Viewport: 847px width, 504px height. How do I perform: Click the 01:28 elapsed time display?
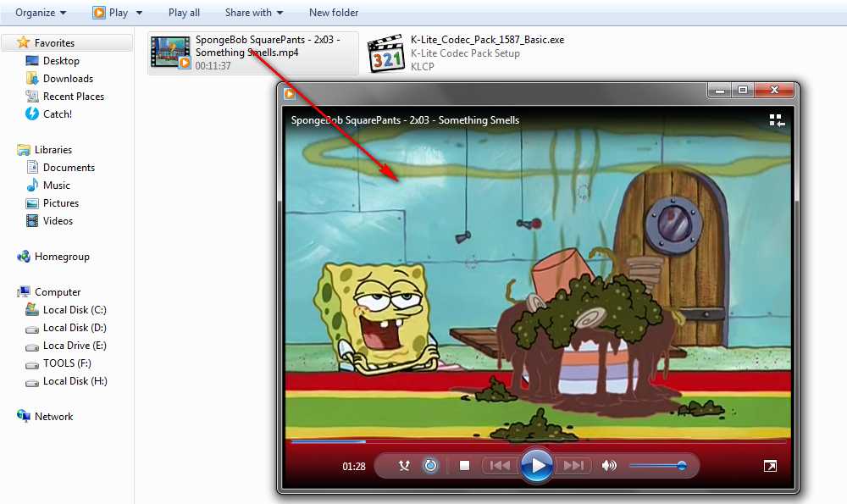[354, 466]
